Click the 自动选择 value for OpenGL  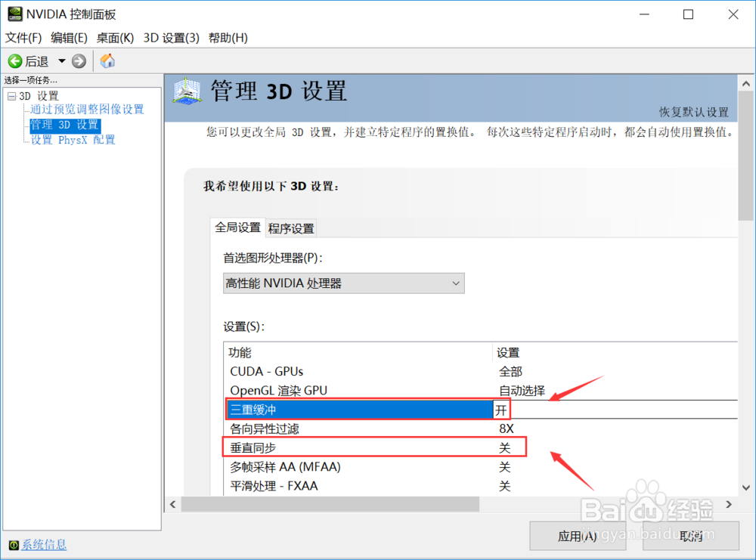point(522,391)
